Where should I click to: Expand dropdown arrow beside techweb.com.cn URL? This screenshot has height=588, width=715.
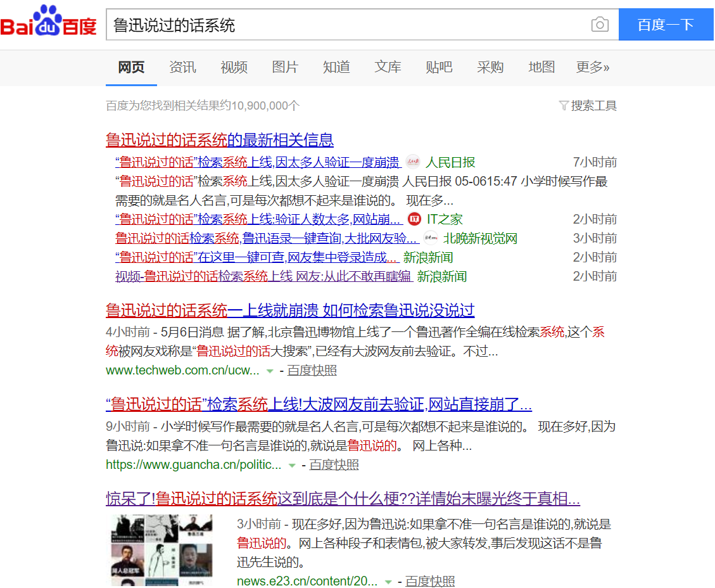pyautogui.click(x=270, y=371)
